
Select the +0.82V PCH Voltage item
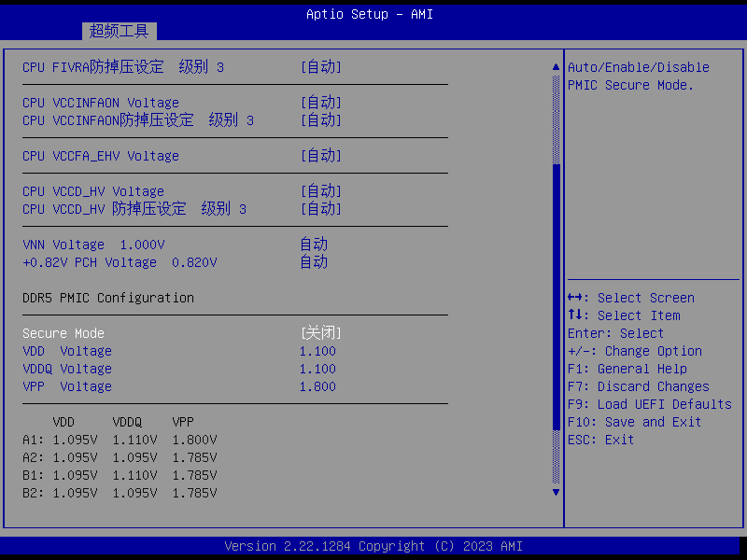(x=120, y=262)
